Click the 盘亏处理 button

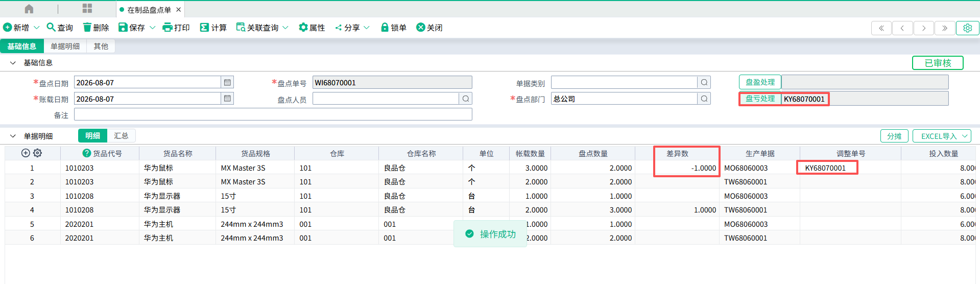pos(760,99)
